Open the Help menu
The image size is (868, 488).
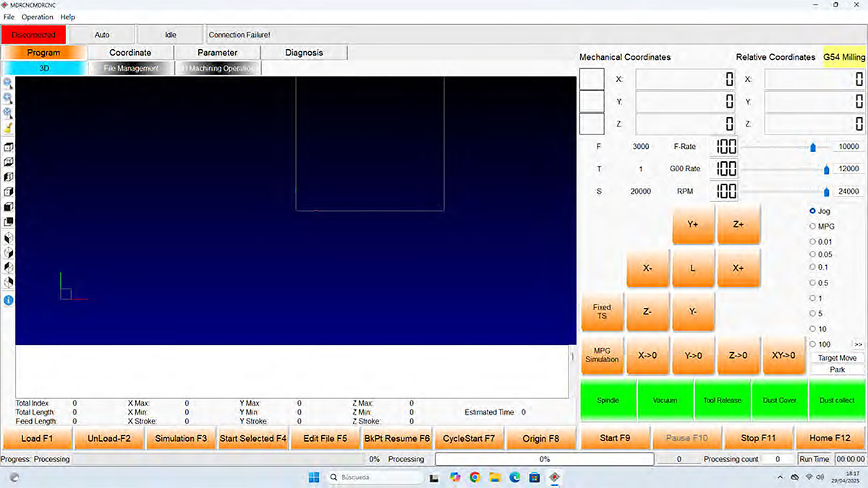tap(67, 17)
